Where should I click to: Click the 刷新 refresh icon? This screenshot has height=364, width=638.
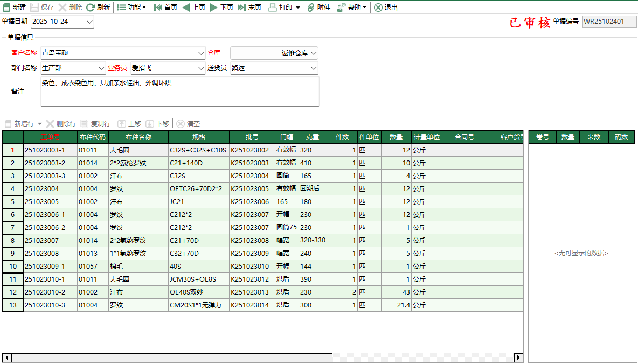pos(91,8)
